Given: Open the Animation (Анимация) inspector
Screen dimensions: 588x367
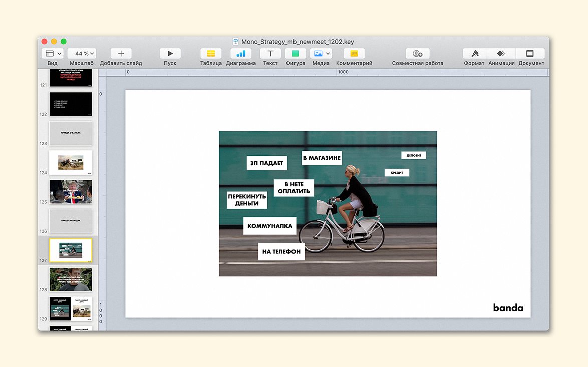Looking at the screenshot, I should tap(501, 53).
